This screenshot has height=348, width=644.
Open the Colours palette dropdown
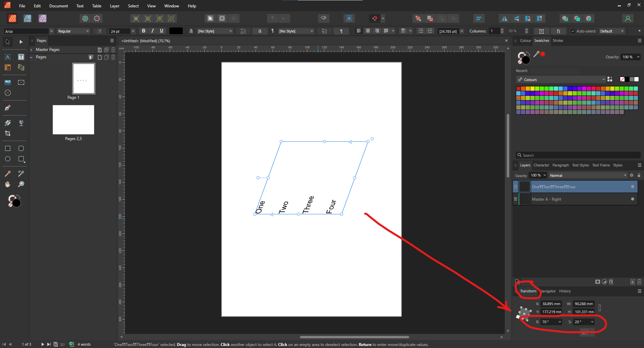click(561, 79)
